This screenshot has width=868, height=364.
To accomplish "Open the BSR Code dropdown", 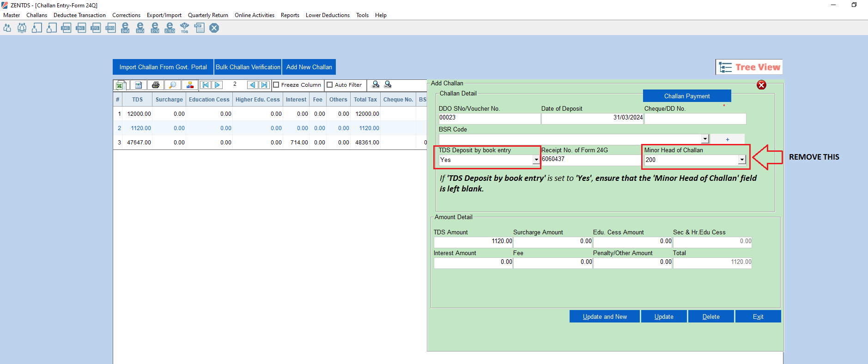I will coord(705,139).
